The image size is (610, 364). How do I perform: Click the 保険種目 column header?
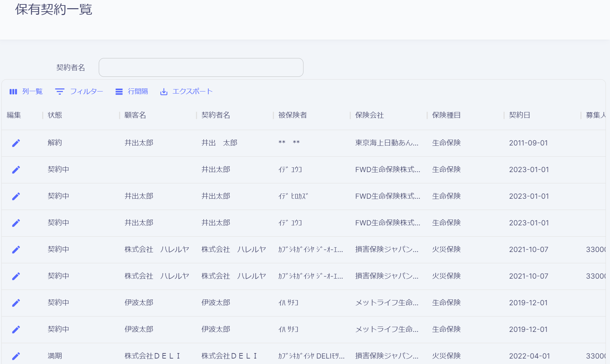[446, 115]
